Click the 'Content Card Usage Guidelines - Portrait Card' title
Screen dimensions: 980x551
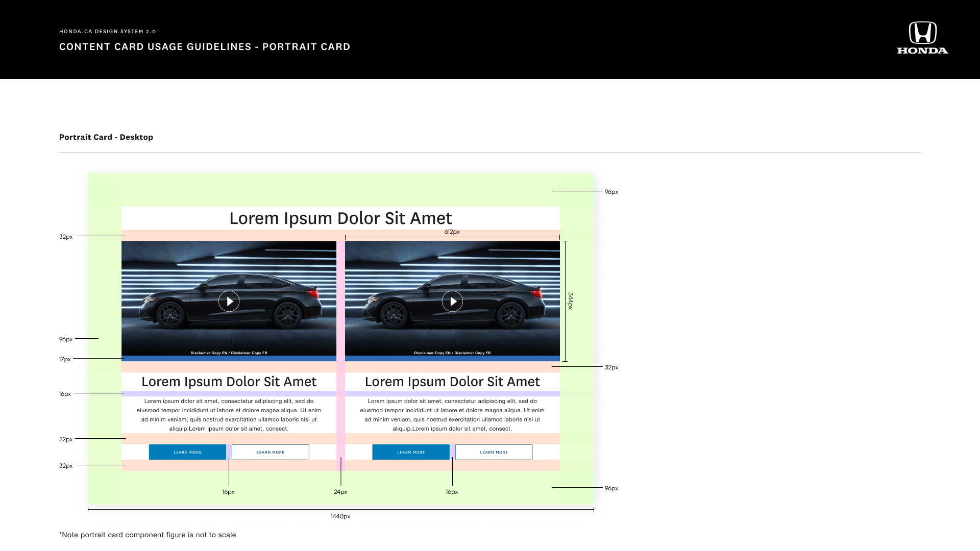pyautogui.click(x=205, y=47)
